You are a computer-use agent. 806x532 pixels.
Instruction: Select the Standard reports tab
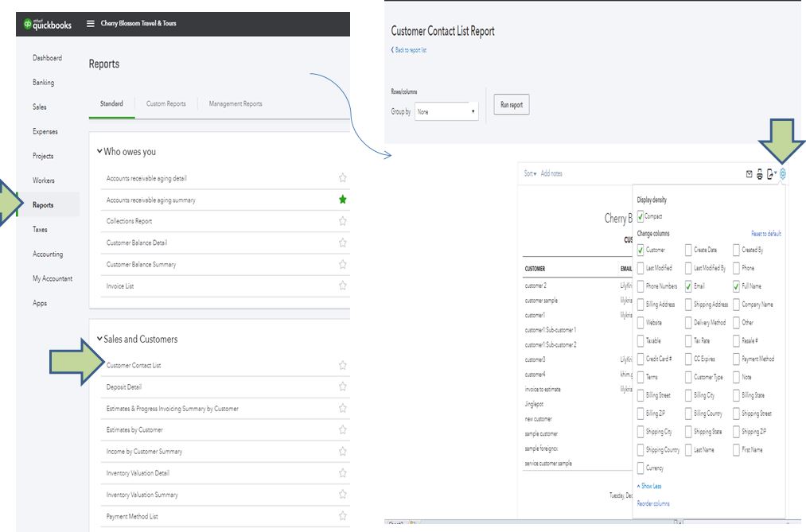click(x=111, y=103)
